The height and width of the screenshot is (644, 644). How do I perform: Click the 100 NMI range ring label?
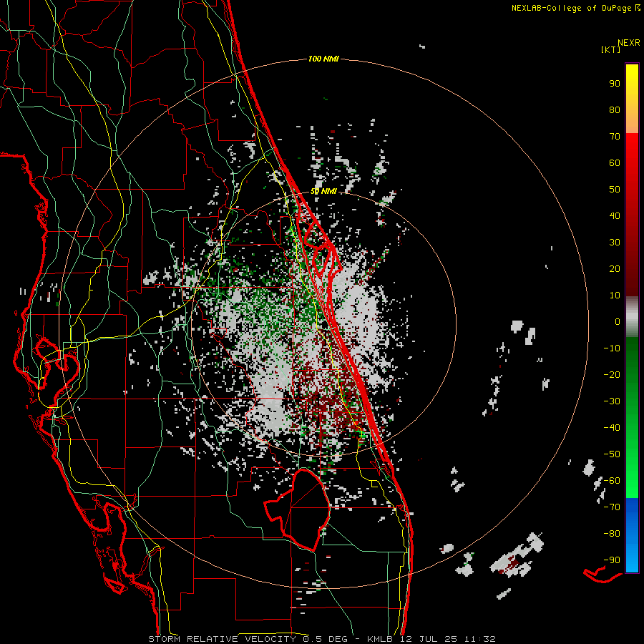(323, 59)
